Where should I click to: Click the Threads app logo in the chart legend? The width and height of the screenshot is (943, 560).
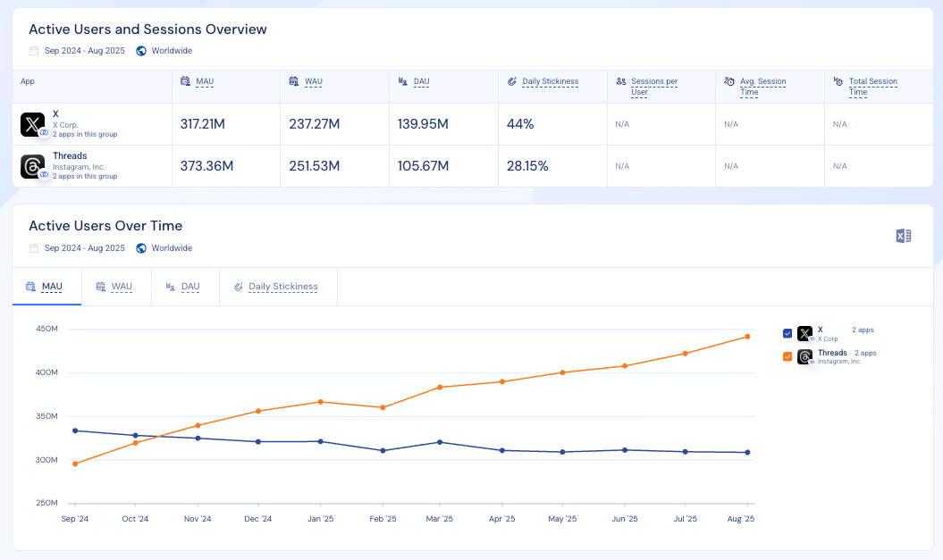click(804, 356)
